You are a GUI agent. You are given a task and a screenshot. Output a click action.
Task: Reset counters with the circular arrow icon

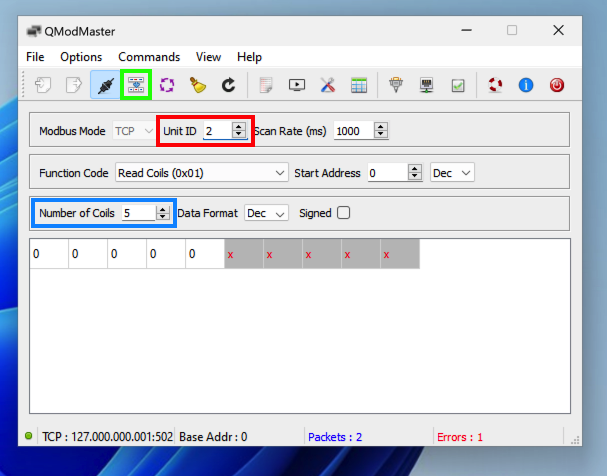(x=228, y=85)
